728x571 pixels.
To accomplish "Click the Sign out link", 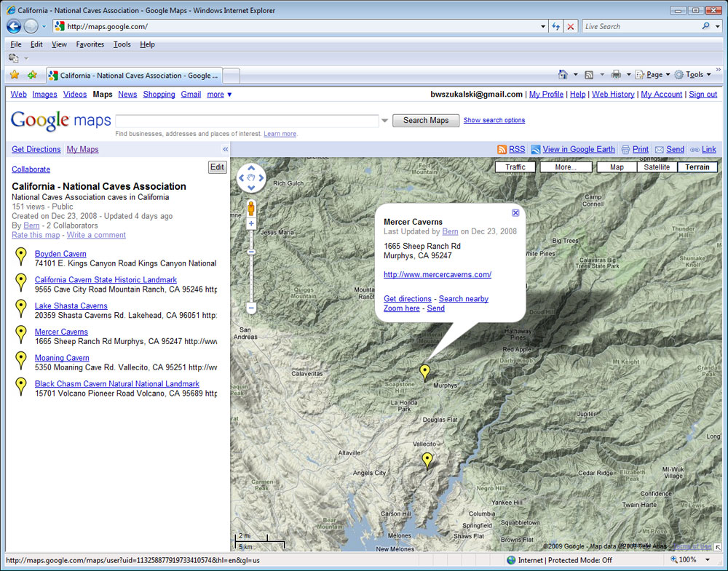I will (x=703, y=94).
